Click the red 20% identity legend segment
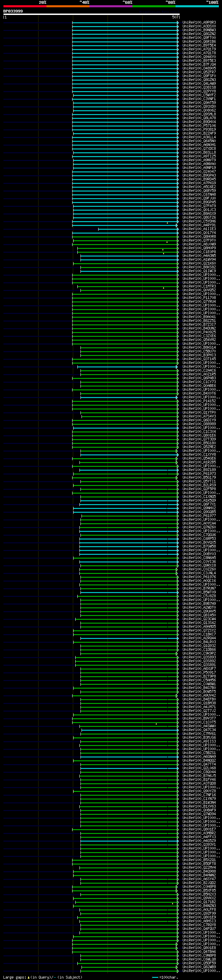222x980 pixels. point(25,6)
